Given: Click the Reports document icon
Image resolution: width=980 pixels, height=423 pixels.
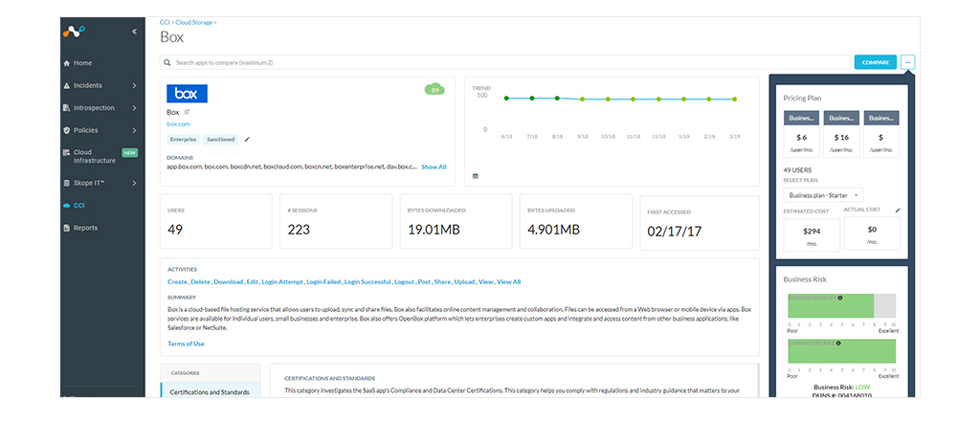Looking at the screenshot, I should (66, 228).
